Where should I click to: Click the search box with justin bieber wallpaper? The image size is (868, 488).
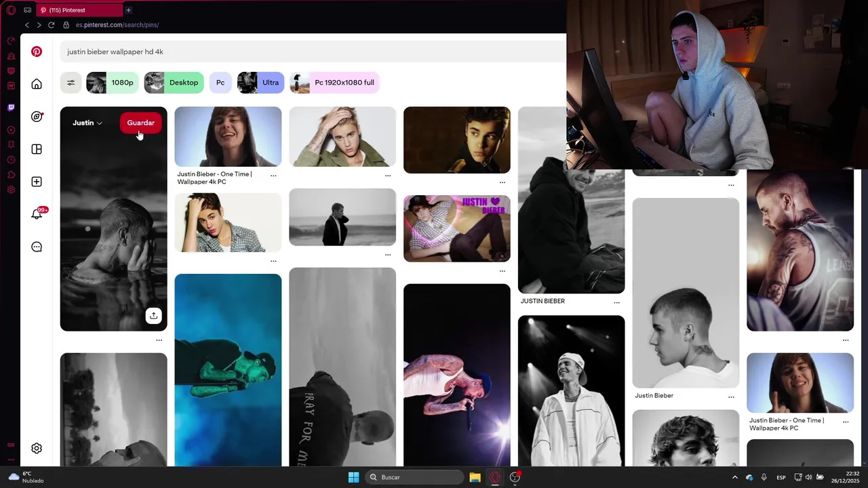click(x=312, y=52)
